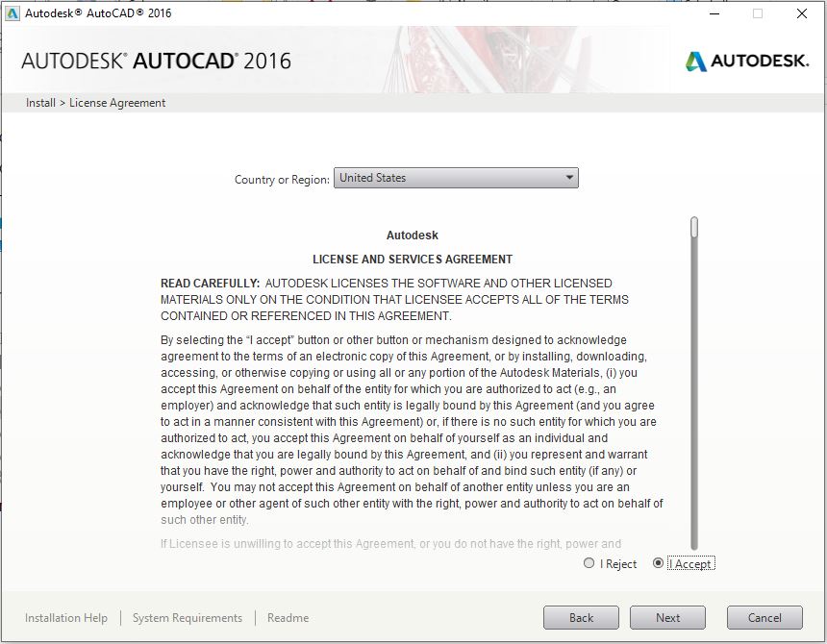Select the I Accept radio button
Screen dimensions: 827x644
coord(658,563)
